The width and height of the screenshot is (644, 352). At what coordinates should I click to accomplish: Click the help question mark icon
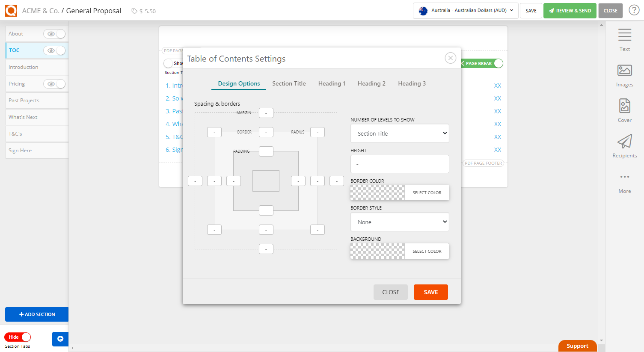tap(634, 9)
